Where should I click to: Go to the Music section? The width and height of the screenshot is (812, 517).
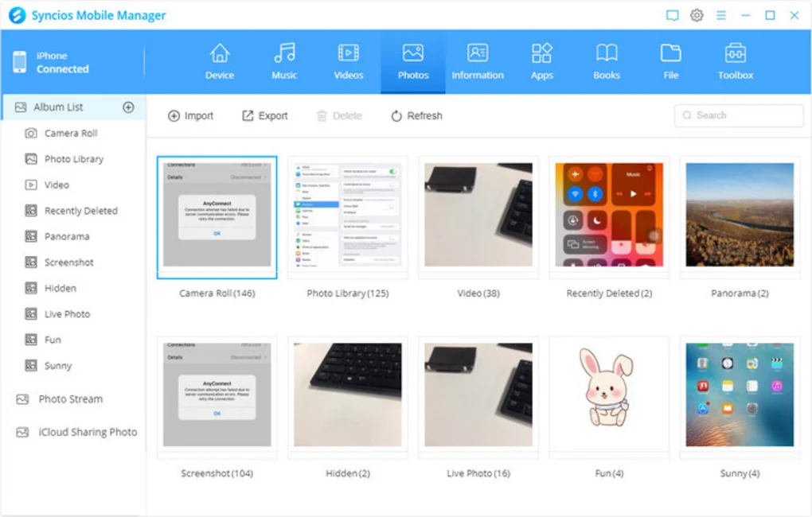pos(284,62)
